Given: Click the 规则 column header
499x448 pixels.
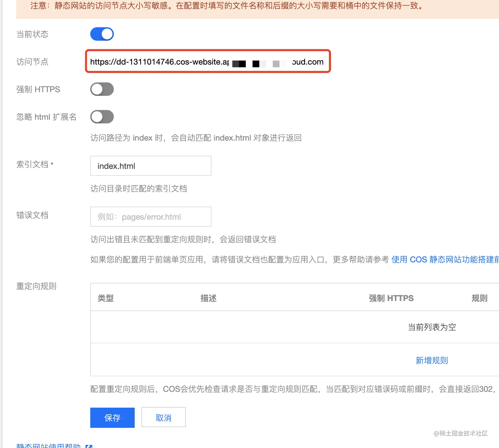Looking at the screenshot, I should tap(479, 298).
